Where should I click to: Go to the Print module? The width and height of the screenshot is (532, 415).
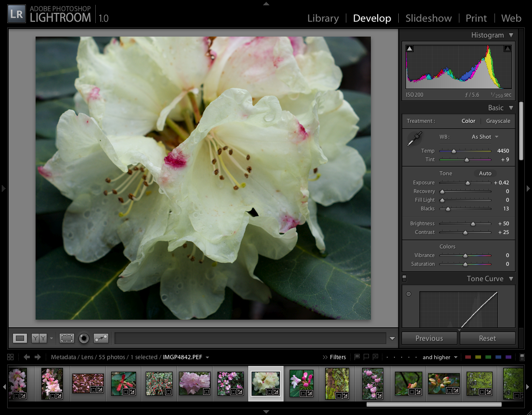click(476, 18)
